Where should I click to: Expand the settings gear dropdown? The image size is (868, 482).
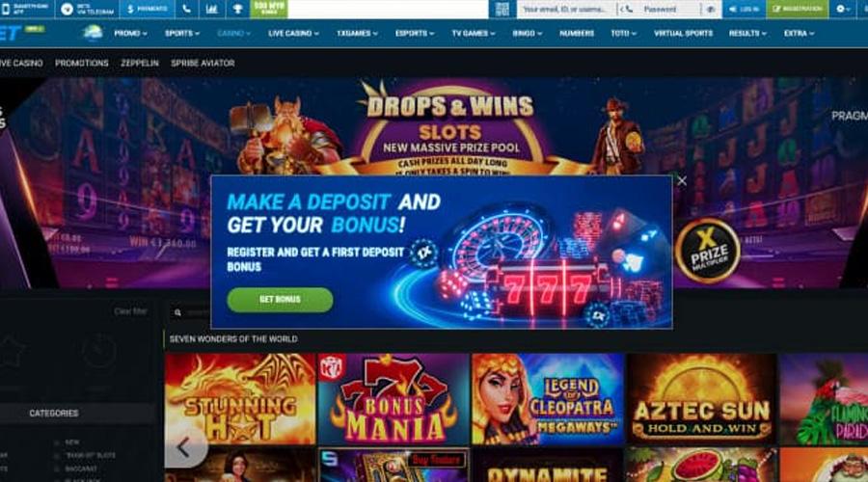click(844, 9)
